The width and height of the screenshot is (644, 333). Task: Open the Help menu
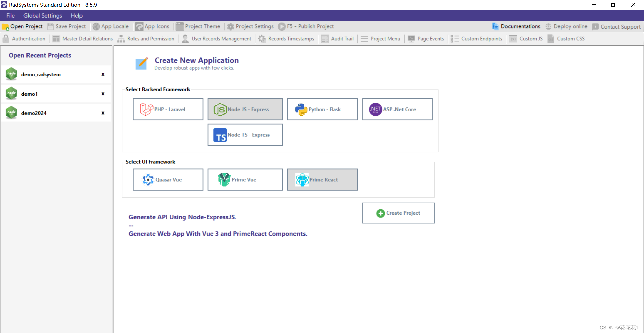point(76,16)
